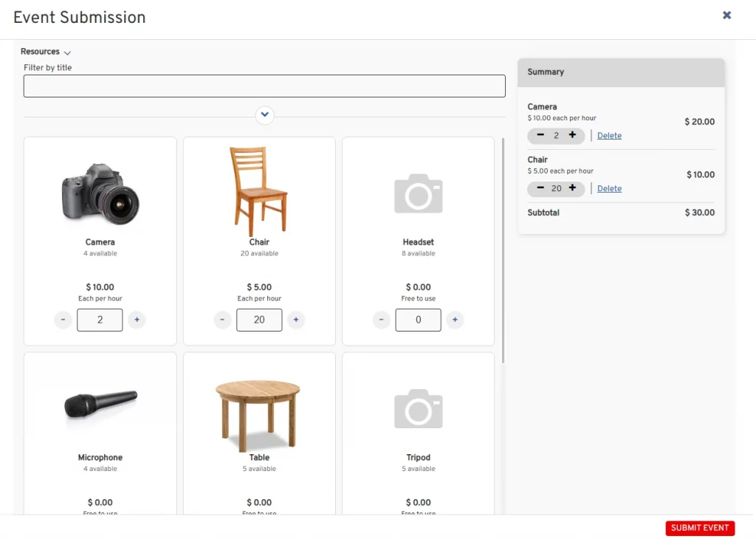
Task: Click '$ 5.00 each per hour' in Summary
Action: pos(560,171)
